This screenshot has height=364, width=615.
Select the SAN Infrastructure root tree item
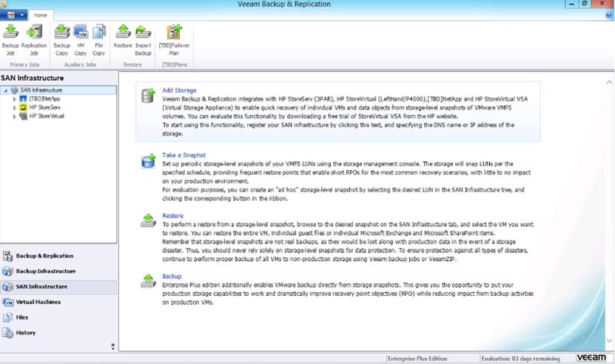(x=41, y=90)
